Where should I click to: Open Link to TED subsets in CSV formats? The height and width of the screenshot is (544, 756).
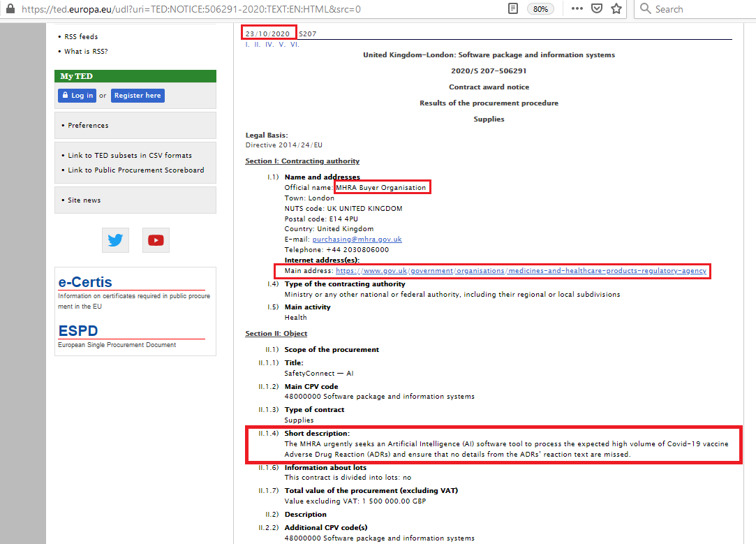[x=130, y=155]
